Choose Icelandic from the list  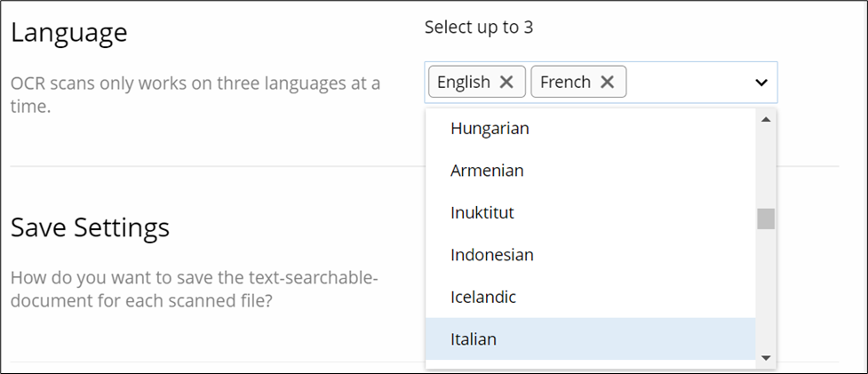tap(484, 297)
